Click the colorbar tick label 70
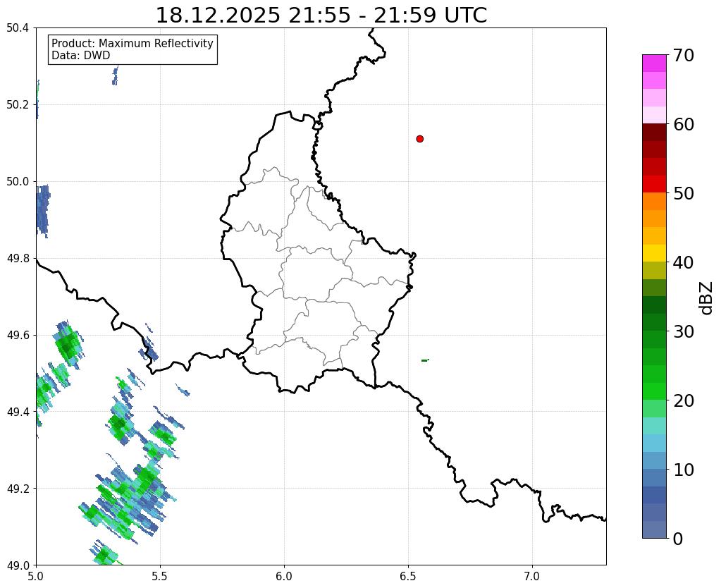 click(x=684, y=55)
